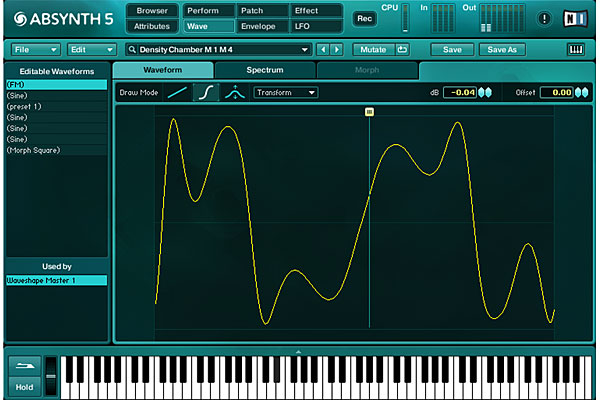This screenshot has width=600, height=400.
Task: Click the Save button
Action: [452, 50]
